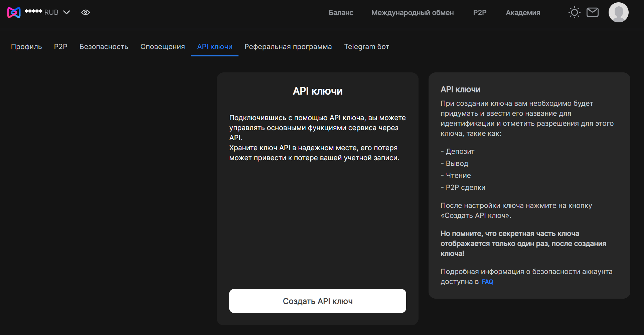Select the P2P settings tab
Image resolution: width=644 pixels, height=335 pixels.
(60, 47)
